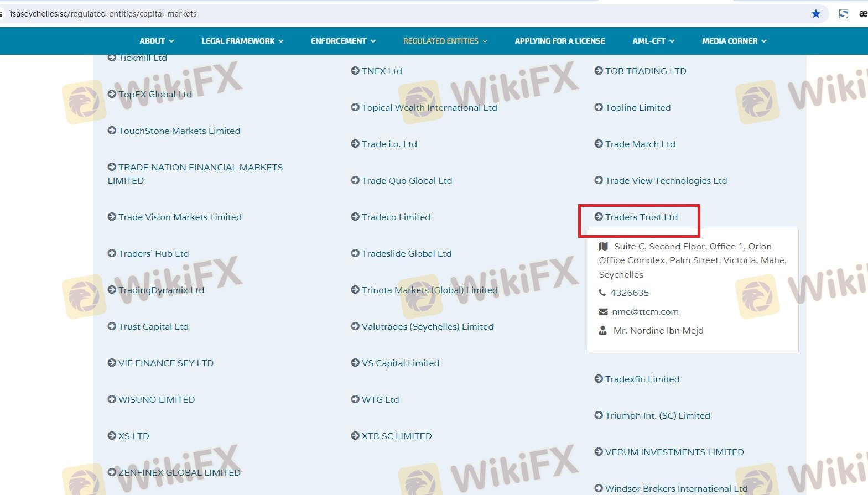Click the arrow icon beside TOB TRADING LTD
This screenshot has height=495, width=868.
pos(599,71)
